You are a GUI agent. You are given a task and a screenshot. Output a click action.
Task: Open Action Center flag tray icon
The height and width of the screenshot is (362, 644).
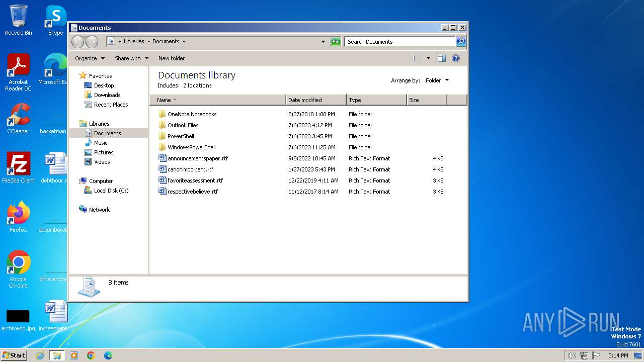point(597,355)
